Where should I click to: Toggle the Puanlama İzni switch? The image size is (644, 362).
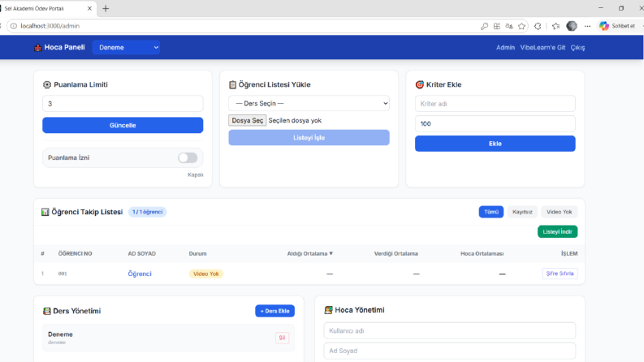click(x=188, y=157)
